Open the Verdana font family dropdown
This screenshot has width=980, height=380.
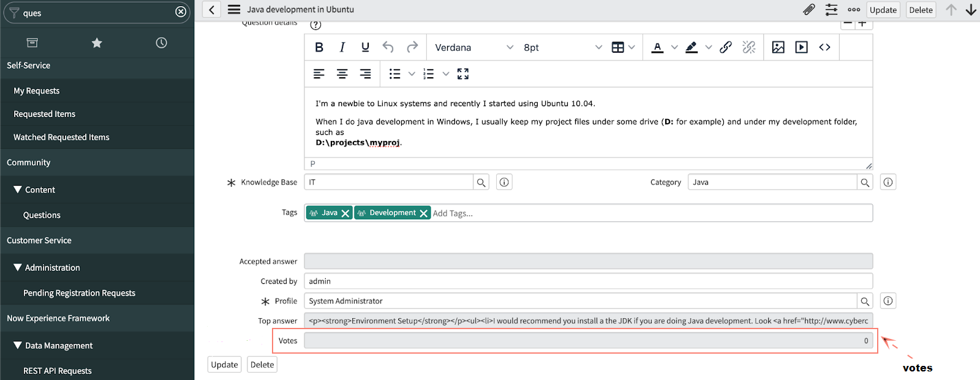point(473,47)
